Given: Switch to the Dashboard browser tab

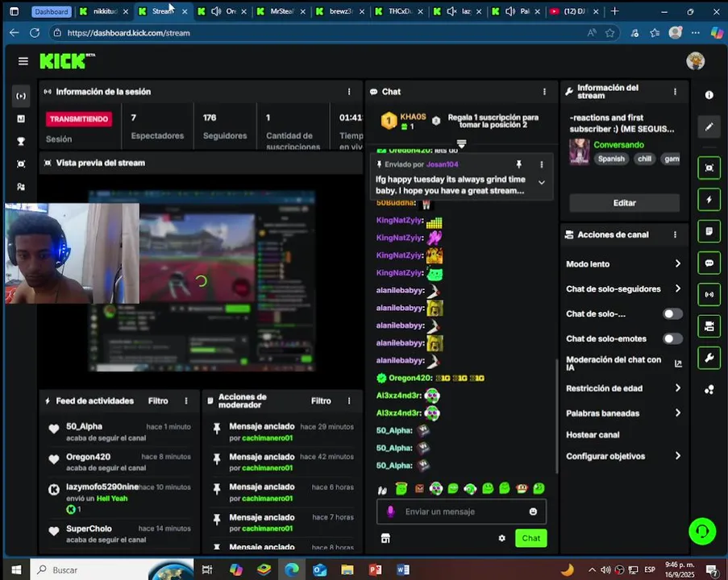Looking at the screenshot, I should tap(52, 11).
